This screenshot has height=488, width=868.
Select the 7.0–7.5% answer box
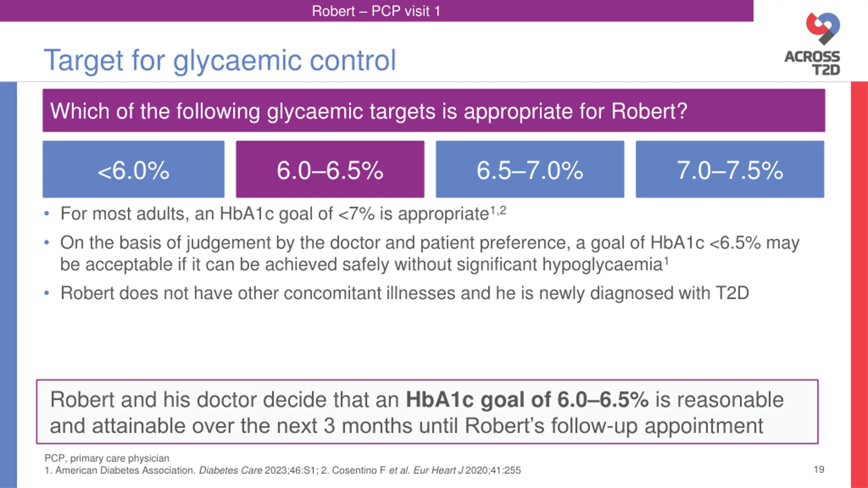[x=730, y=169]
